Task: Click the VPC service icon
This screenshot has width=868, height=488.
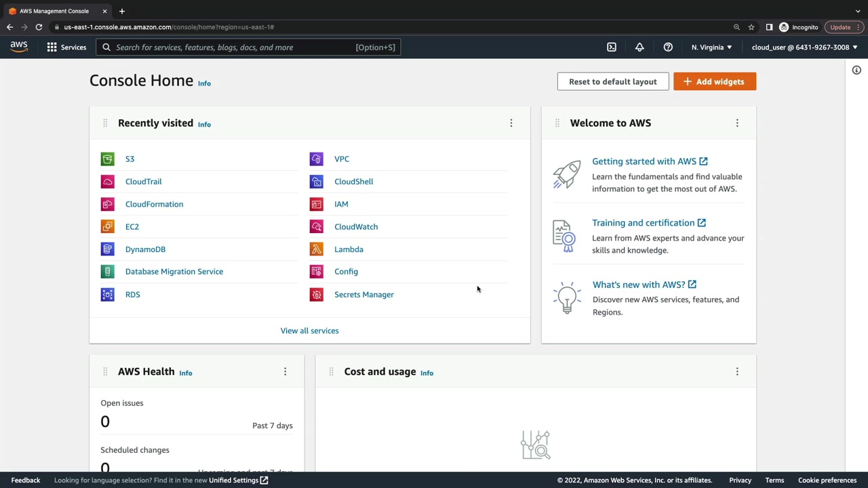Action: click(316, 159)
